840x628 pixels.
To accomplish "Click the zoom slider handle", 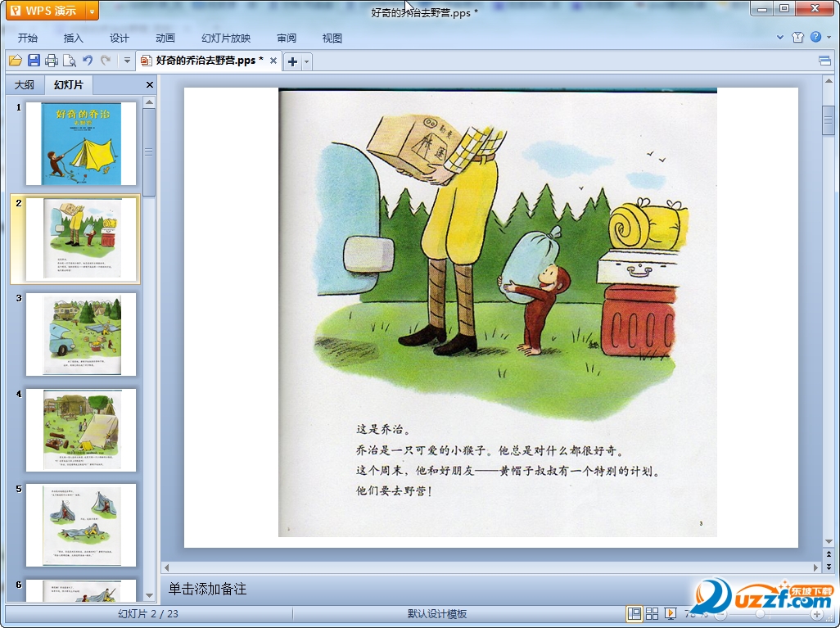I will tap(761, 615).
